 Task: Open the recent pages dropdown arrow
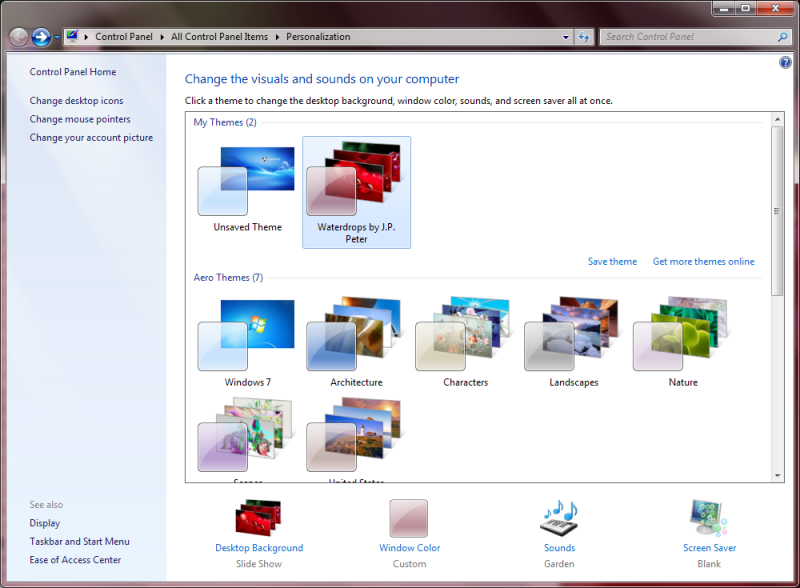57,37
